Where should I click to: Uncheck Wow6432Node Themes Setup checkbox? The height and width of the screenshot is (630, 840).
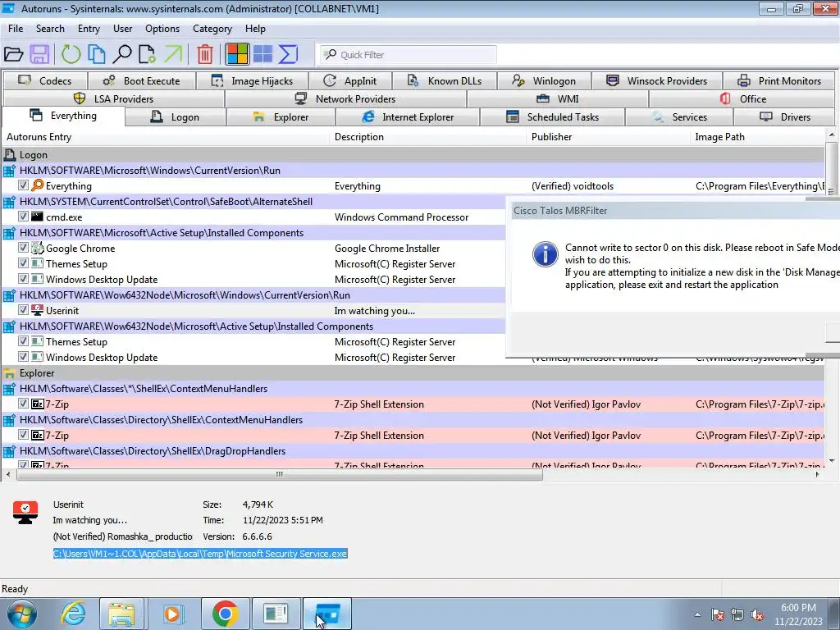[x=23, y=340]
